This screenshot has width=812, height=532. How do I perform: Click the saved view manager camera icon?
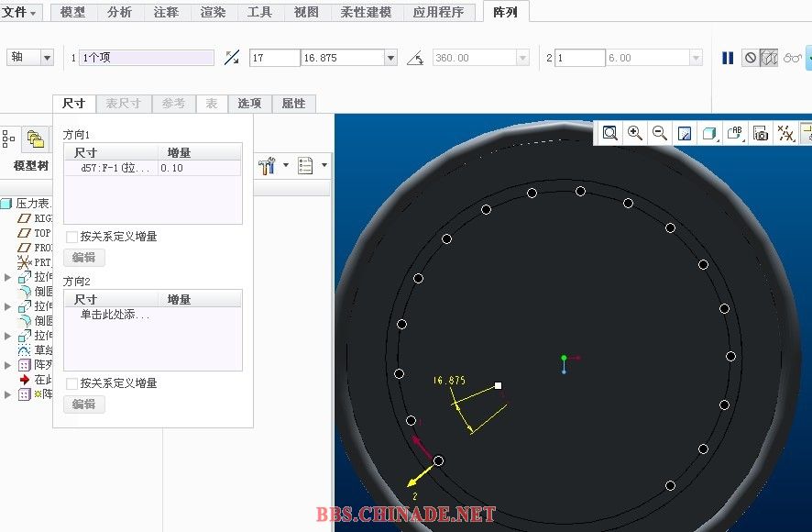pyautogui.click(x=760, y=133)
